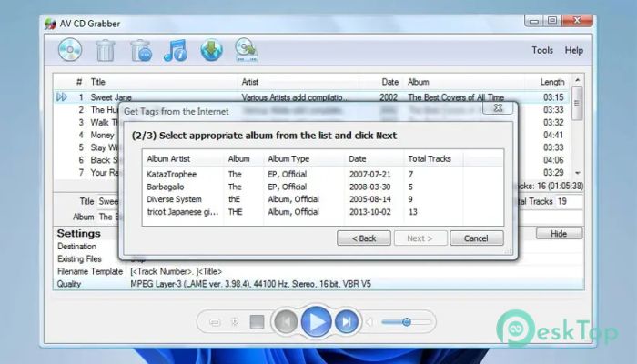Select the Barbagallo album row
637x364 pixels.
[x=323, y=187]
